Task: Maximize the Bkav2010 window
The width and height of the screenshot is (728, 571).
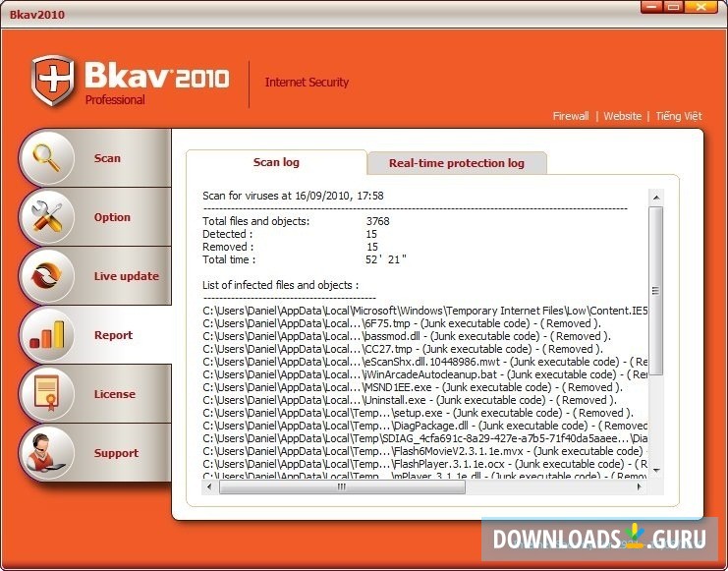Action: coord(674,7)
